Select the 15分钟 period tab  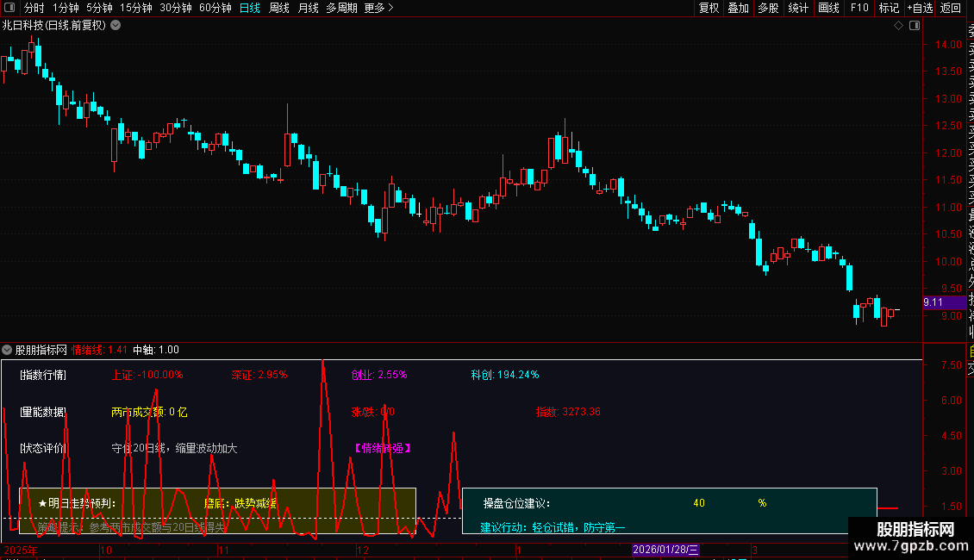click(136, 8)
